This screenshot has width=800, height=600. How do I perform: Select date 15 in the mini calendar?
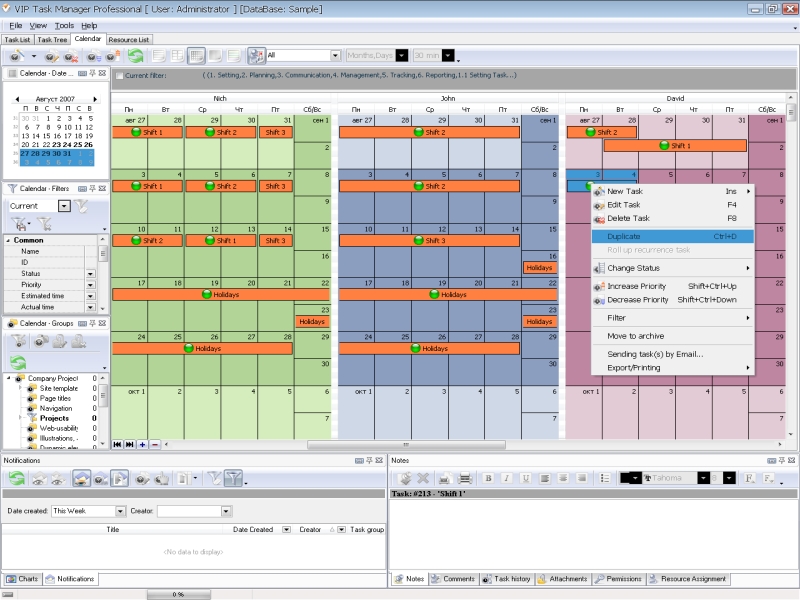tap(47, 136)
